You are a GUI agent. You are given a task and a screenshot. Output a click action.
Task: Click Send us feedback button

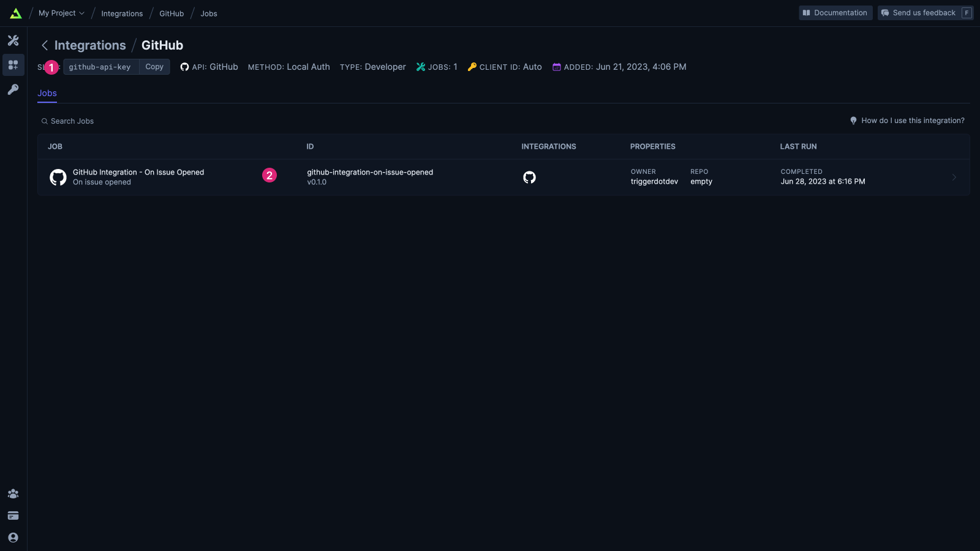tap(925, 13)
